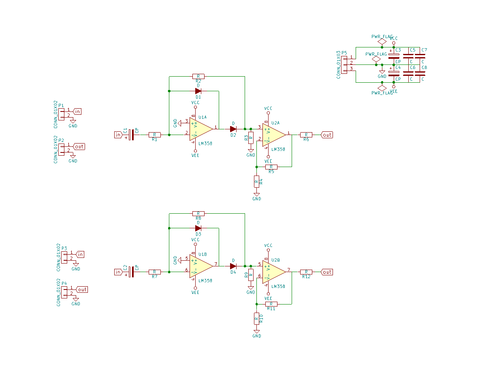This screenshot has height=371, width=480.
Task: Select resistor R3 going to GND
Action: tap(251, 137)
